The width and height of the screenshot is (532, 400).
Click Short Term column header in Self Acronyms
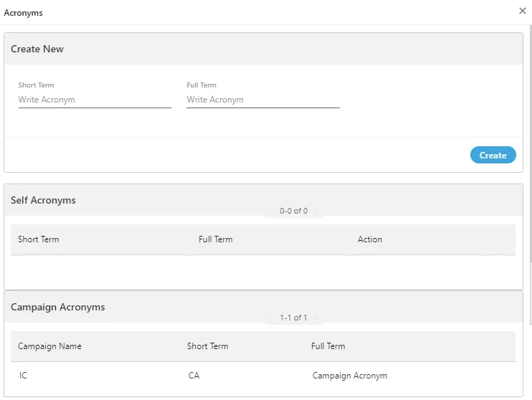click(38, 239)
